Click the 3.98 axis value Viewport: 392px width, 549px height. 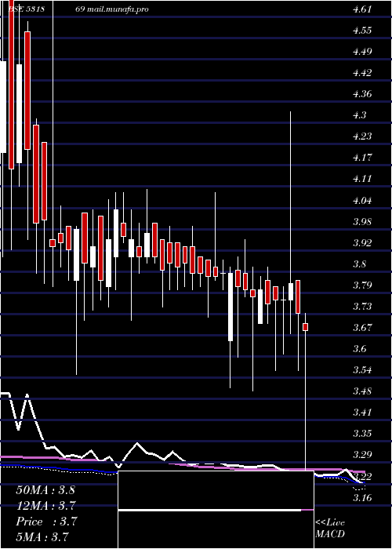click(362, 222)
